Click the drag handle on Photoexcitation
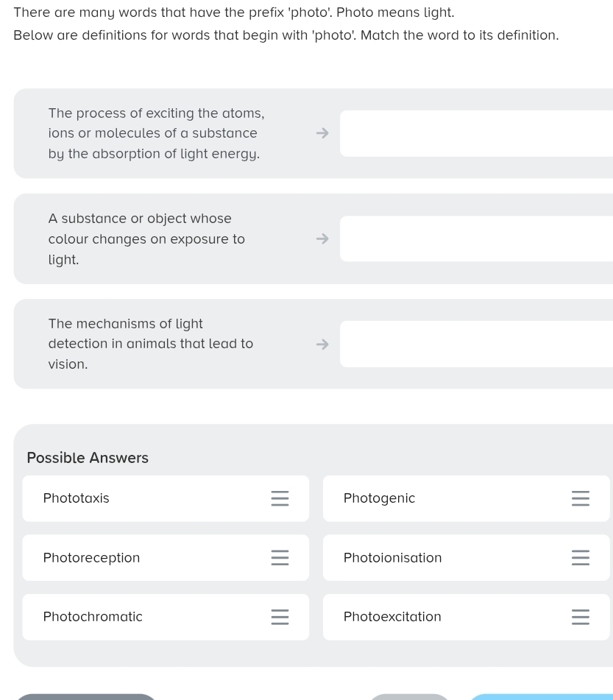Screen dimensions: 613x700 580,617
